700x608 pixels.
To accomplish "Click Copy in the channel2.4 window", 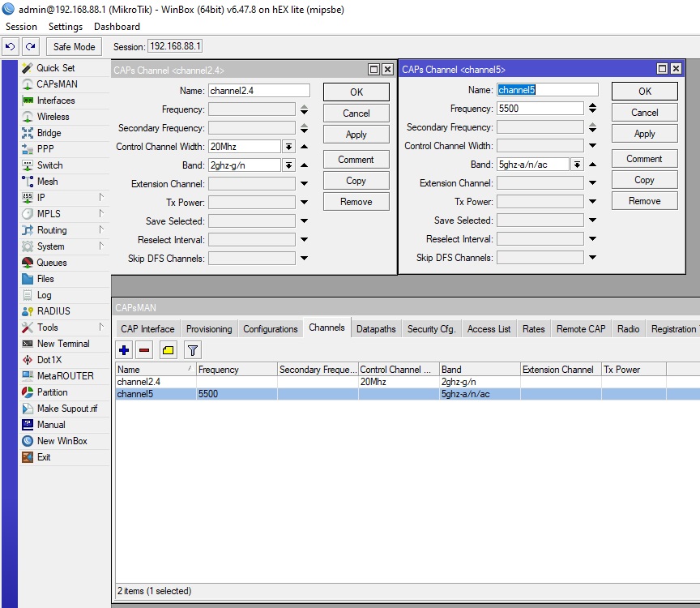I will point(356,181).
